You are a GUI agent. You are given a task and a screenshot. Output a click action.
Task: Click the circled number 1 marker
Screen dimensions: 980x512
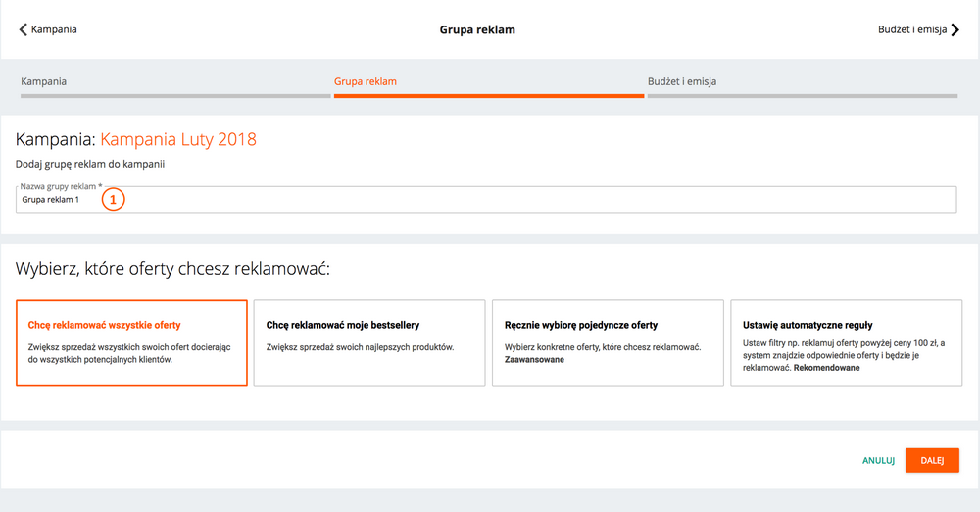pyautogui.click(x=113, y=199)
